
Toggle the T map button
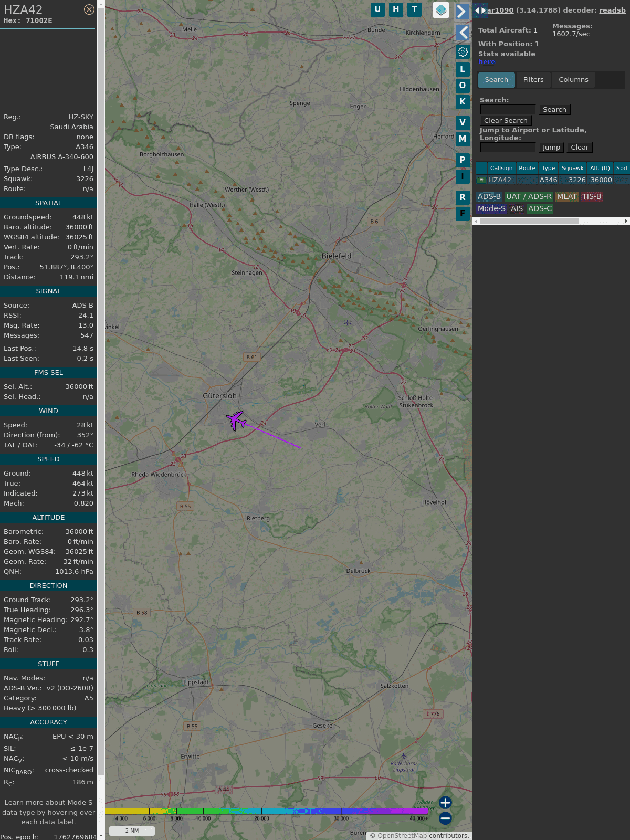415,9
